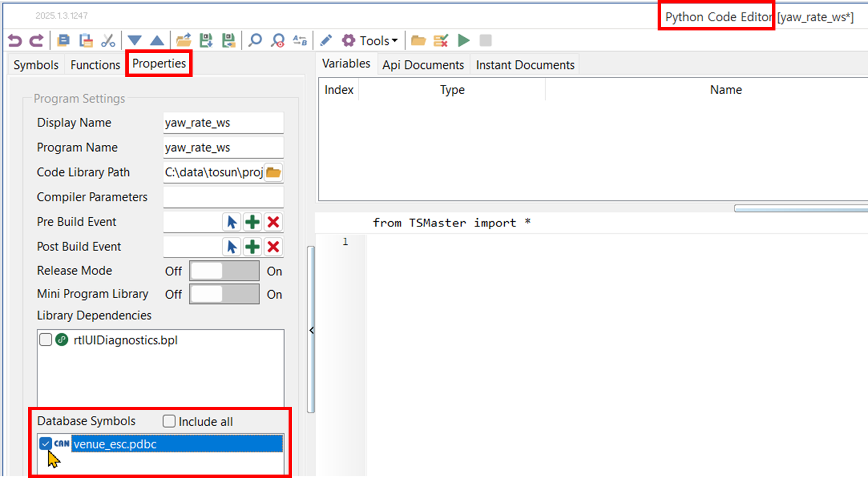Screen dimensions: 868x478
Task: Browse folder for Code Library Path
Action: pos(274,172)
